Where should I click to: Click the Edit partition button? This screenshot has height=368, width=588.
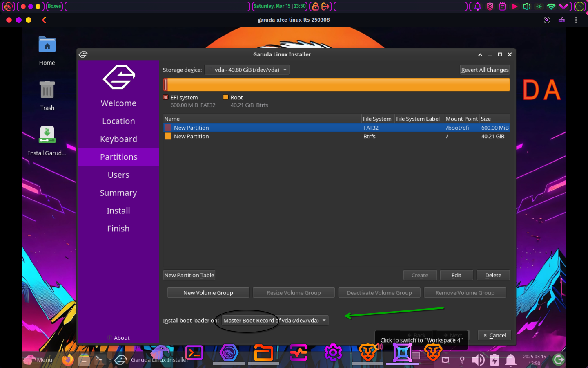[457, 275]
